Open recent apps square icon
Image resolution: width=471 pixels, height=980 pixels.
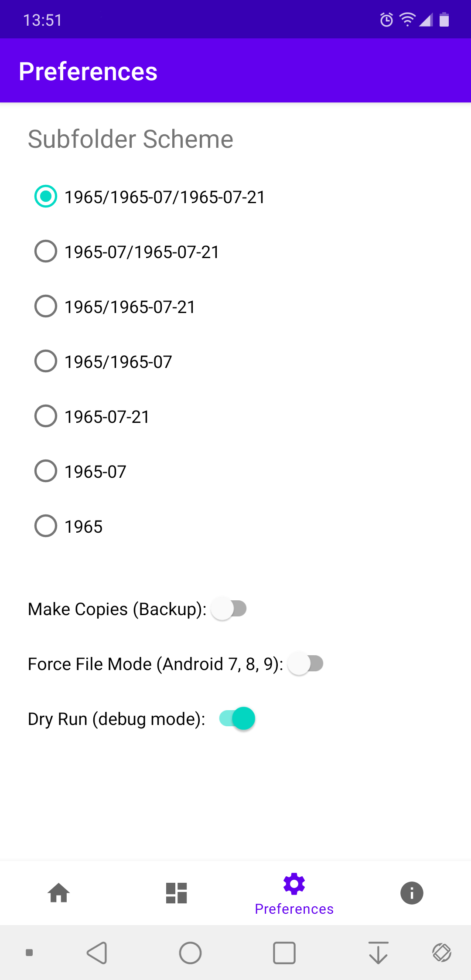[x=284, y=953]
